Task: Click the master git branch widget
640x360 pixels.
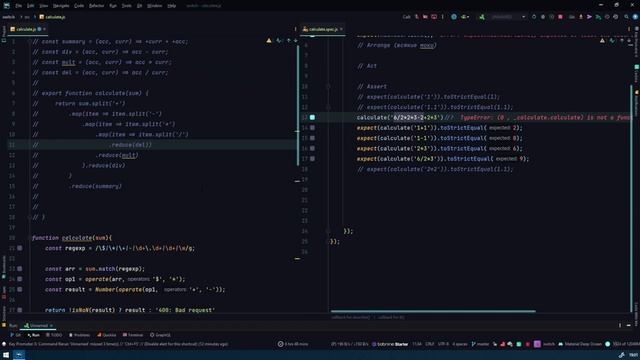Action: tap(480, 344)
